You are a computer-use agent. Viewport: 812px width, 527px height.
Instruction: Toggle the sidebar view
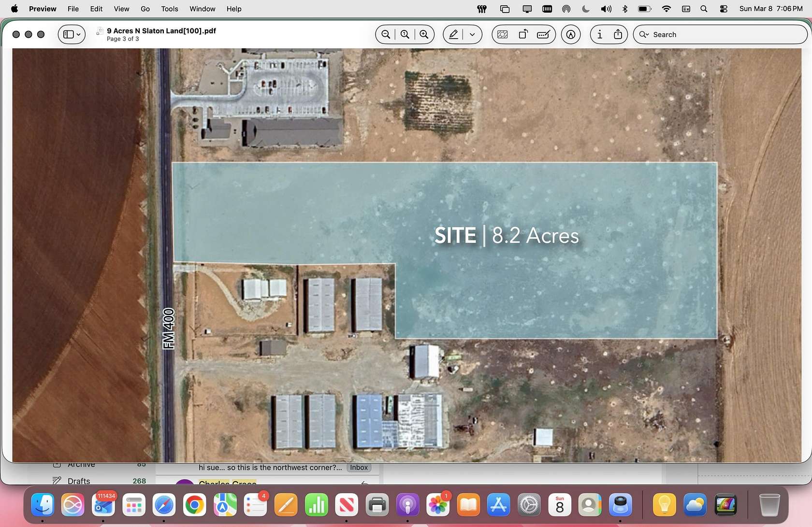(68, 34)
